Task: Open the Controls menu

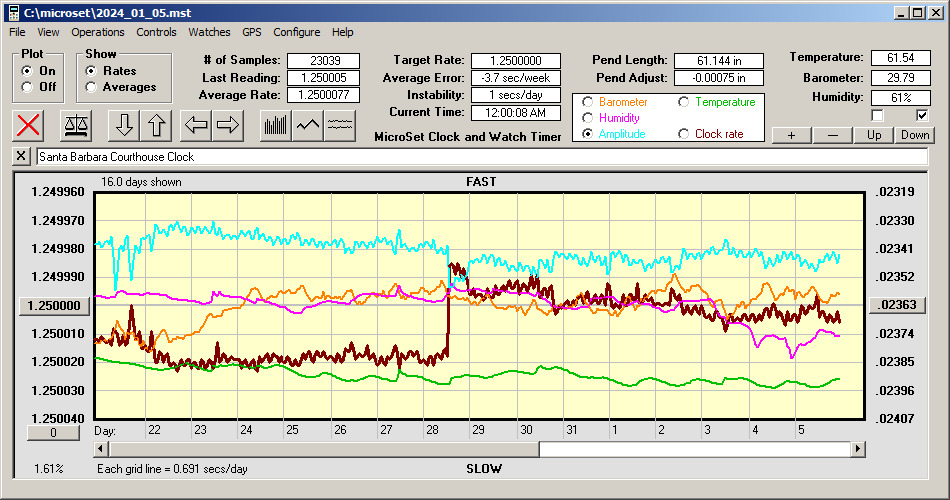Action: coord(156,32)
